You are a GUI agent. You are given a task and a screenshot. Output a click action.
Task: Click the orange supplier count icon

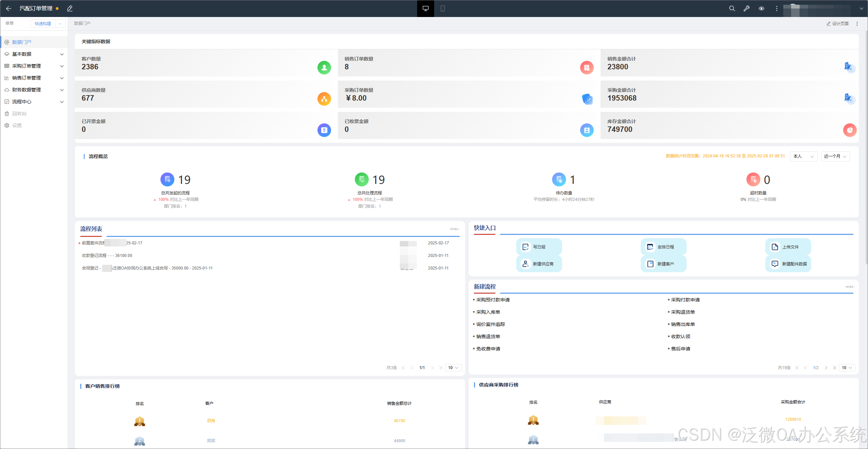point(324,99)
